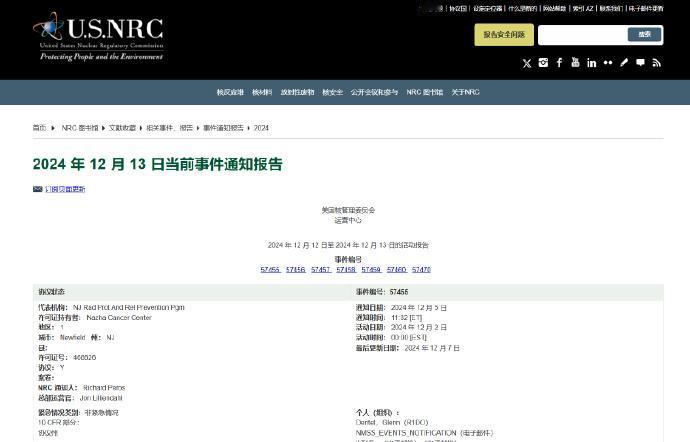
Task: Open the NRC Flickr page
Action: (x=608, y=63)
